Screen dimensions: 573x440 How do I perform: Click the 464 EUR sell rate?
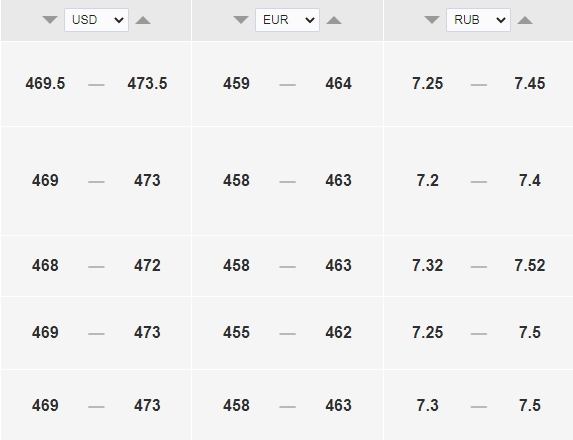(x=338, y=84)
